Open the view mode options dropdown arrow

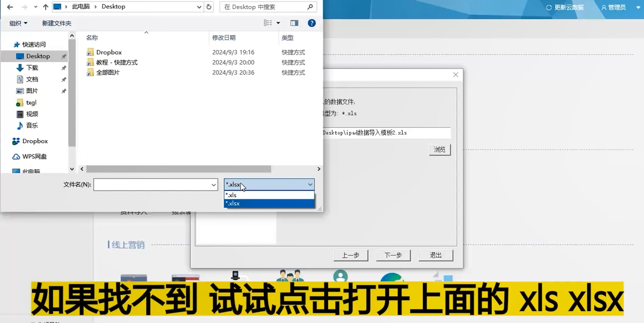coord(278,23)
